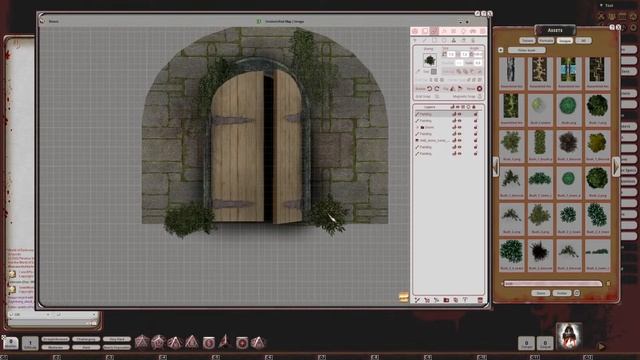This screenshot has height=360, width=640.
Task: Click the orange layers stack icon on canvas
Action: pyautogui.click(x=403, y=297)
